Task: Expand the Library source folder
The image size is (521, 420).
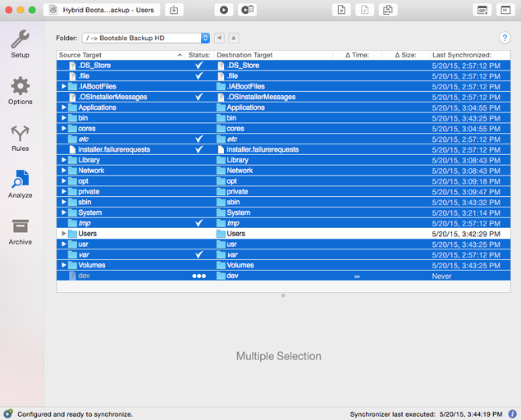Action: pos(64,160)
